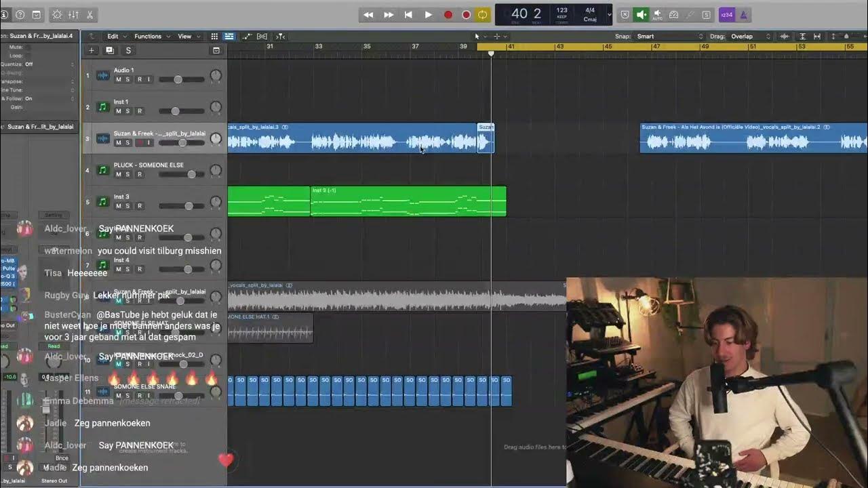Start playback with the Play button
This screenshot has width=868, height=488.
[x=428, y=14]
